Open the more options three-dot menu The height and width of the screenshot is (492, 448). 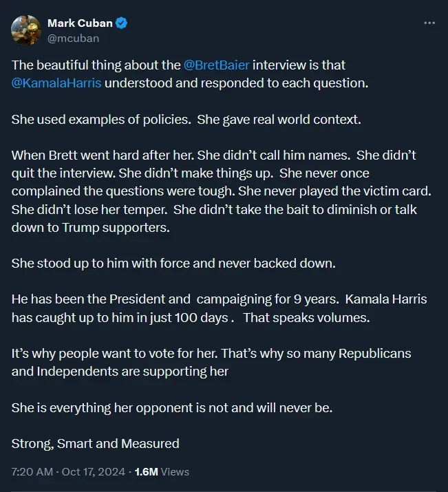(429, 23)
